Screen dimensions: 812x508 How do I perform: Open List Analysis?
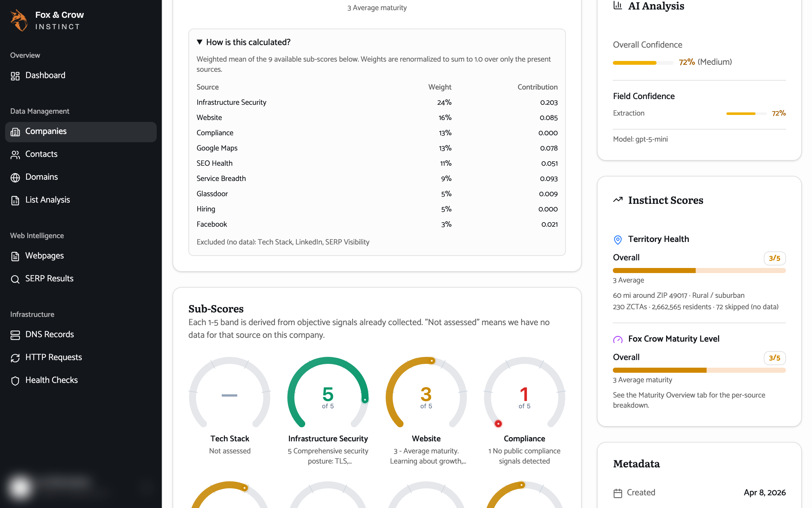81,200
